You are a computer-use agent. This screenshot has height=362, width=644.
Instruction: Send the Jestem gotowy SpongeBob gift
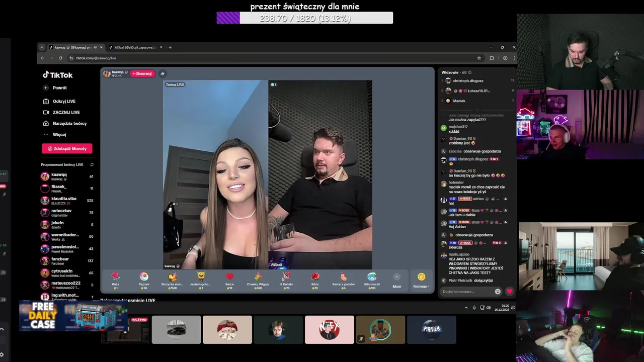[201, 280]
